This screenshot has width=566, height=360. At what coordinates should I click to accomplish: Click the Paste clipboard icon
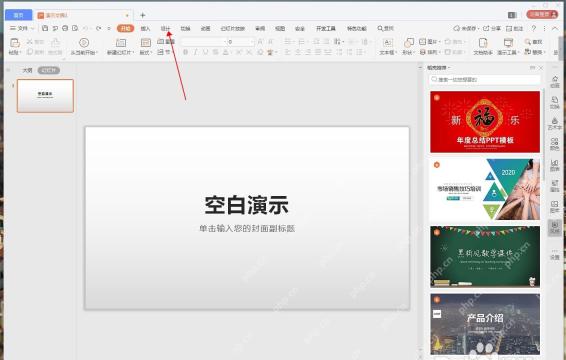(14, 43)
